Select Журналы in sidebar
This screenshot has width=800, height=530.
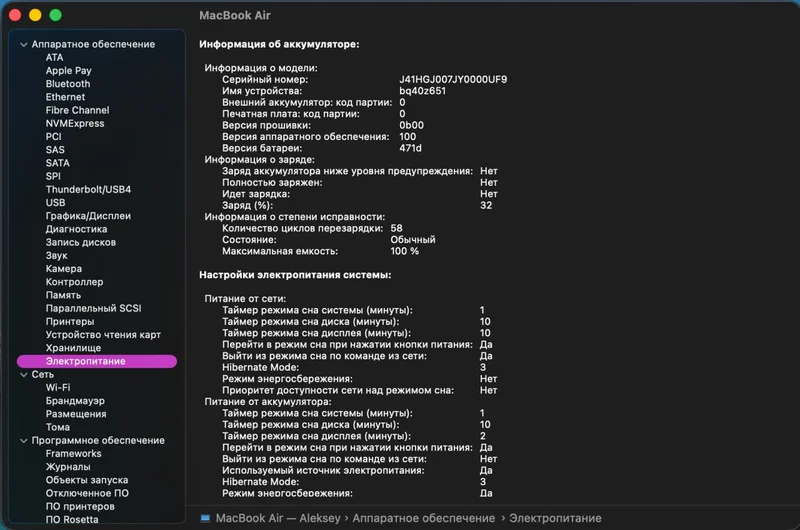point(68,467)
